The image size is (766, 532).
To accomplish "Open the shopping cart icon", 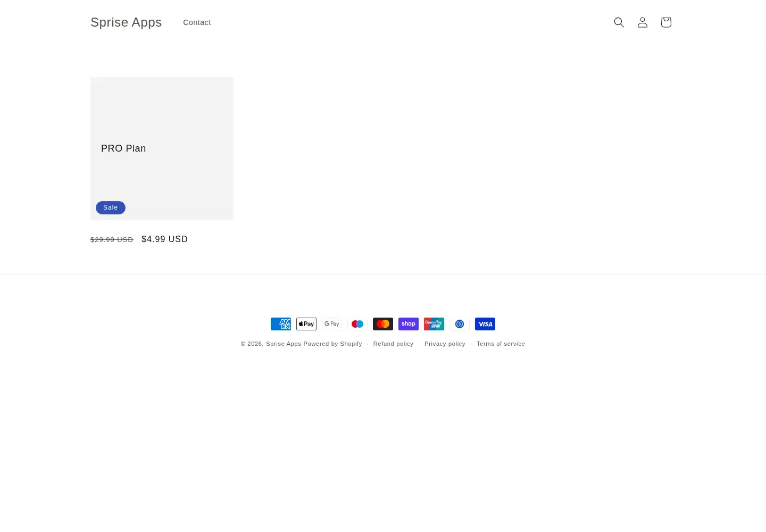I will (666, 22).
